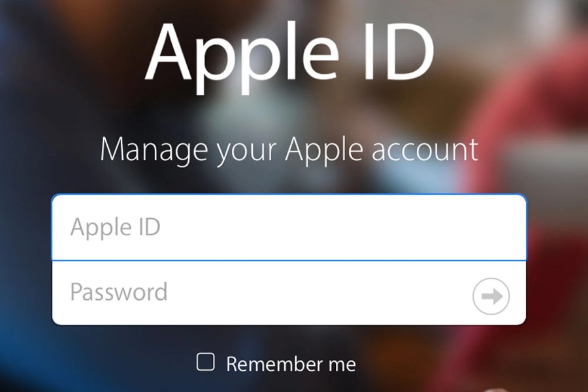
Task: Select the Password placeholder text
Action: [118, 292]
